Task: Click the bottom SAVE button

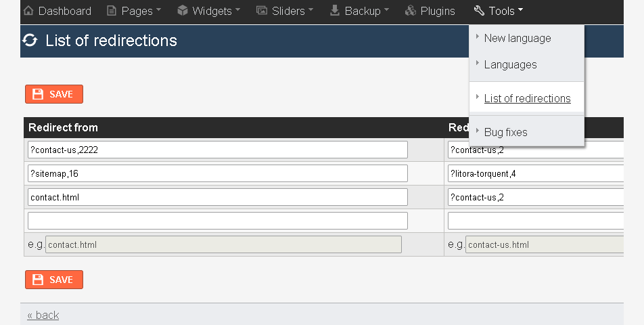Action: 54,280
